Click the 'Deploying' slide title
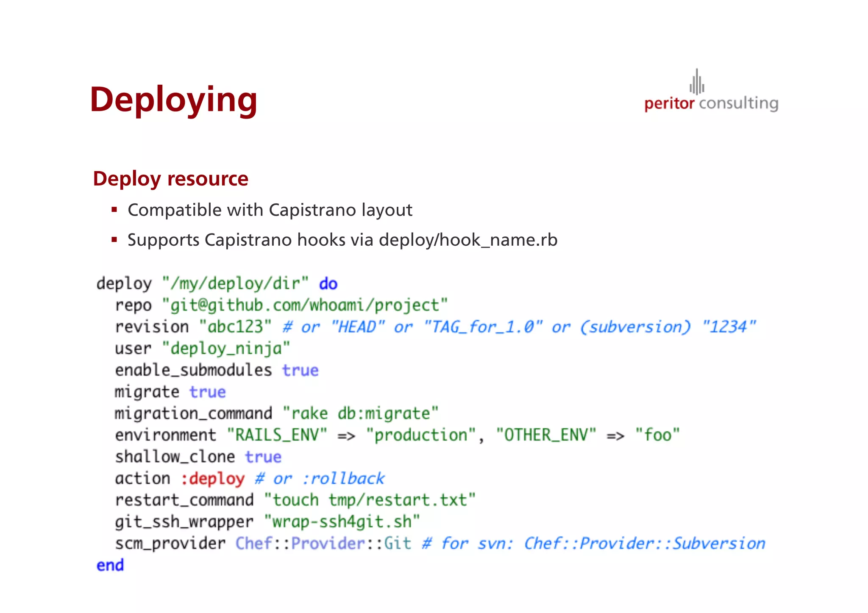This screenshot has height=613, width=868. point(173,100)
